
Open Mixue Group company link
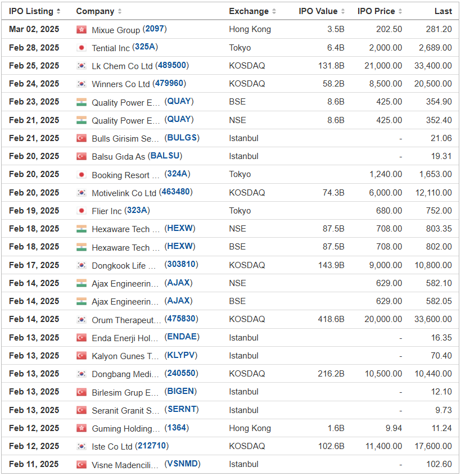point(116,30)
